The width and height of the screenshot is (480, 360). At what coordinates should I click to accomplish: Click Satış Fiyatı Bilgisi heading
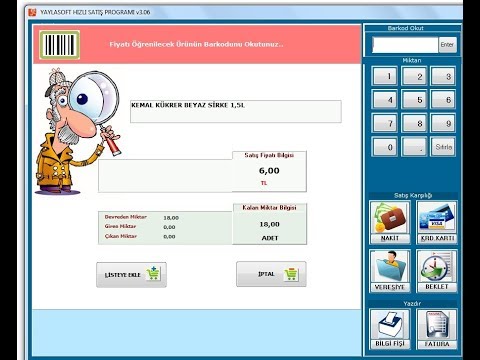point(269,155)
